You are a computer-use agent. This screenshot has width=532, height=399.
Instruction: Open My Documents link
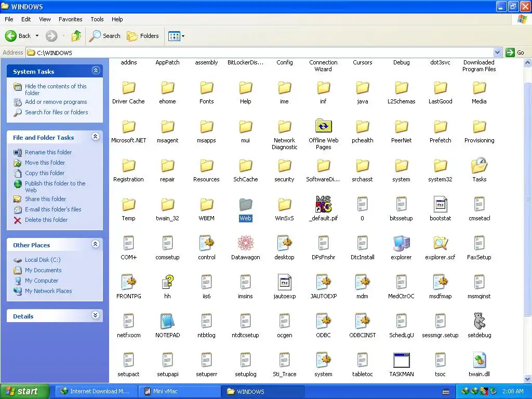tap(43, 270)
